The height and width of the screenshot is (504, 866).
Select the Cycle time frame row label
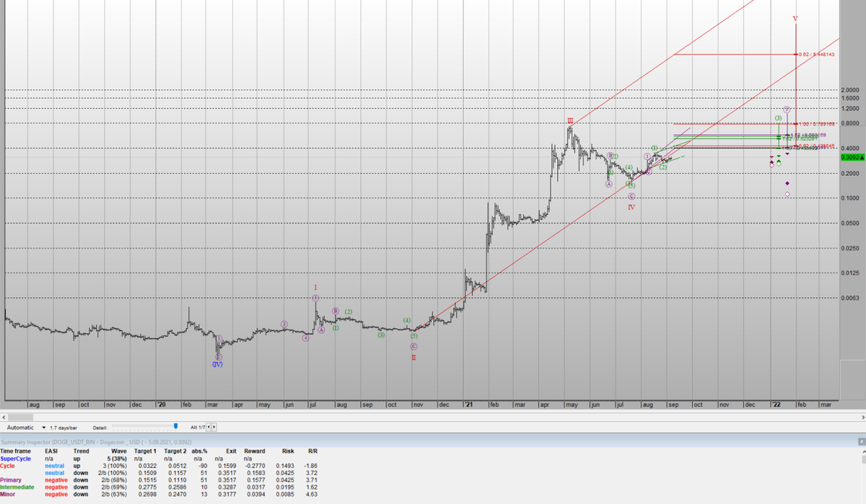8,465
